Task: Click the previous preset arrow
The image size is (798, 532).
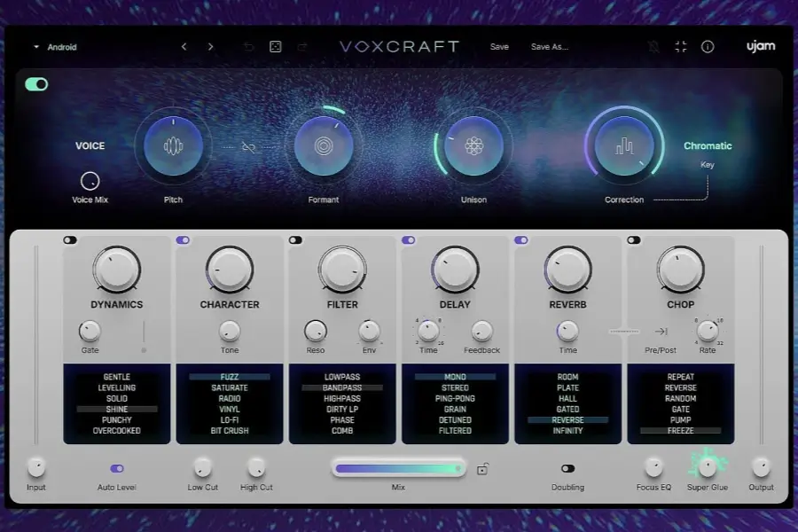Action: [x=184, y=46]
